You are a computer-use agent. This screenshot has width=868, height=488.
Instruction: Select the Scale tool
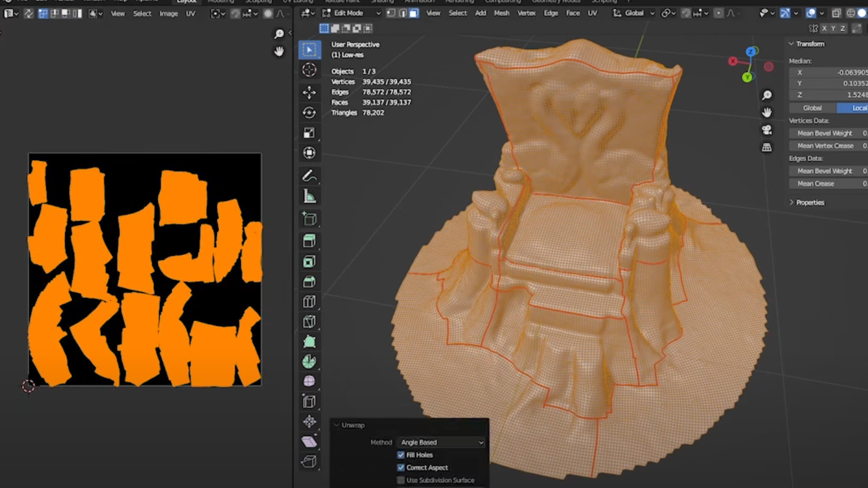pyautogui.click(x=309, y=133)
